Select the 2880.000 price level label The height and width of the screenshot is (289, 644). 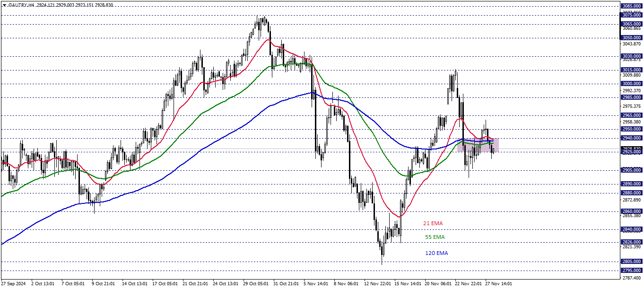(631, 193)
